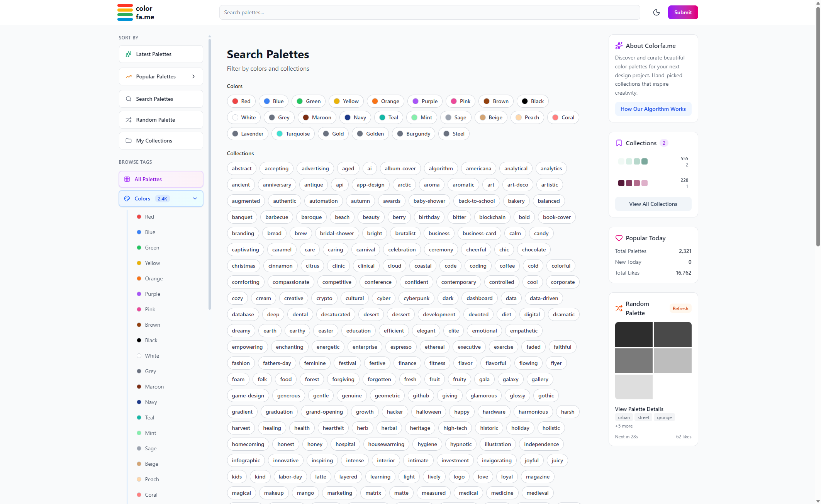Toggle dark mode moon icon
Screen dimensions: 821x504
click(656, 12)
